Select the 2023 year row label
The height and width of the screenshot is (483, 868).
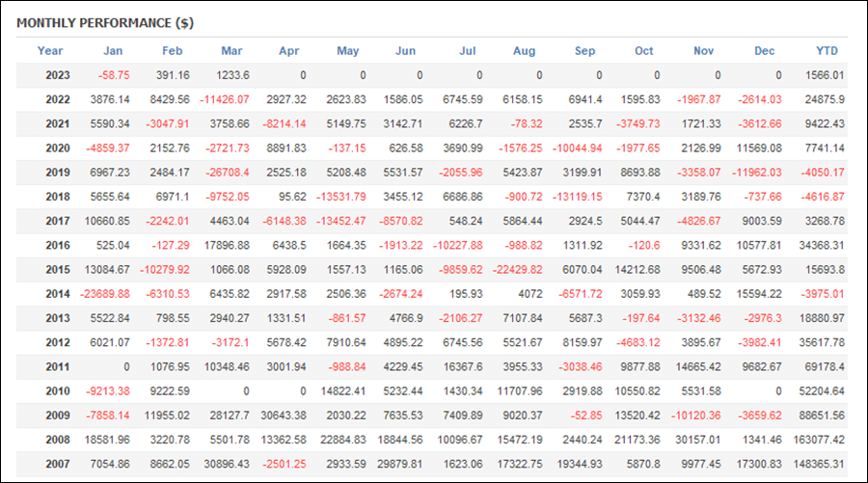tap(58, 75)
